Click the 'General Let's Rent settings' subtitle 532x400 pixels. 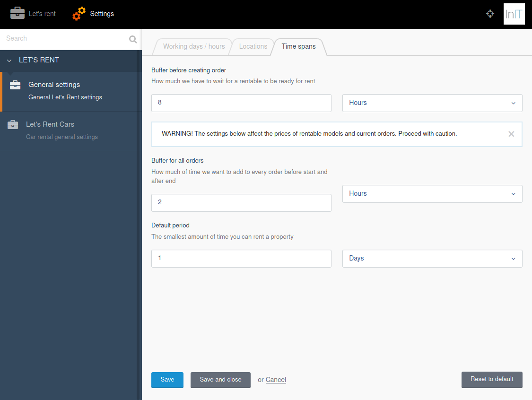[x=65, y=97]
